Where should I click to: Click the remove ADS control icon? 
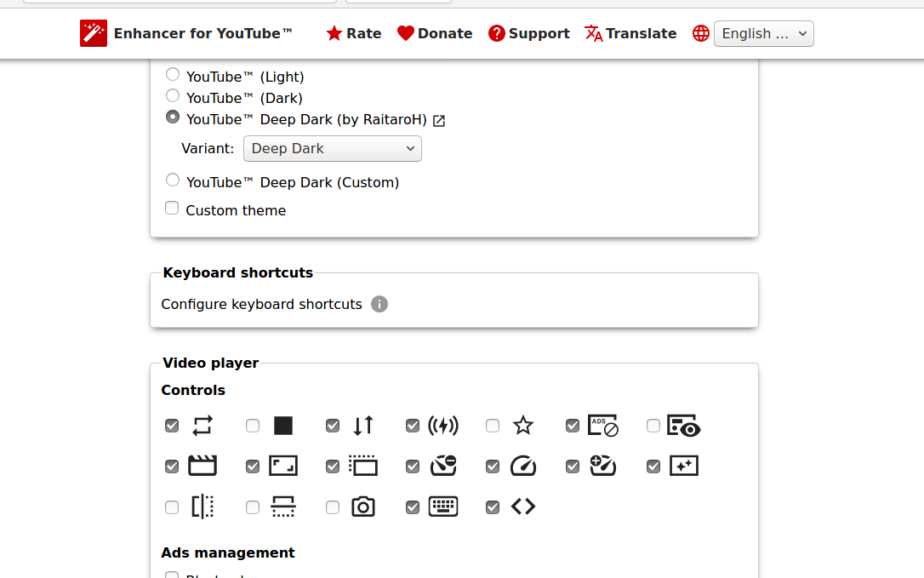603,426
